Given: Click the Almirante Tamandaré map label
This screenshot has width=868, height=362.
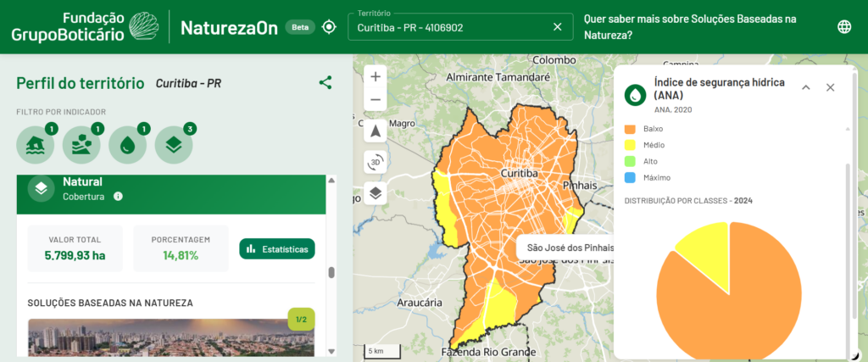Looking at the screenshot, I should click(x=498, y=77).
